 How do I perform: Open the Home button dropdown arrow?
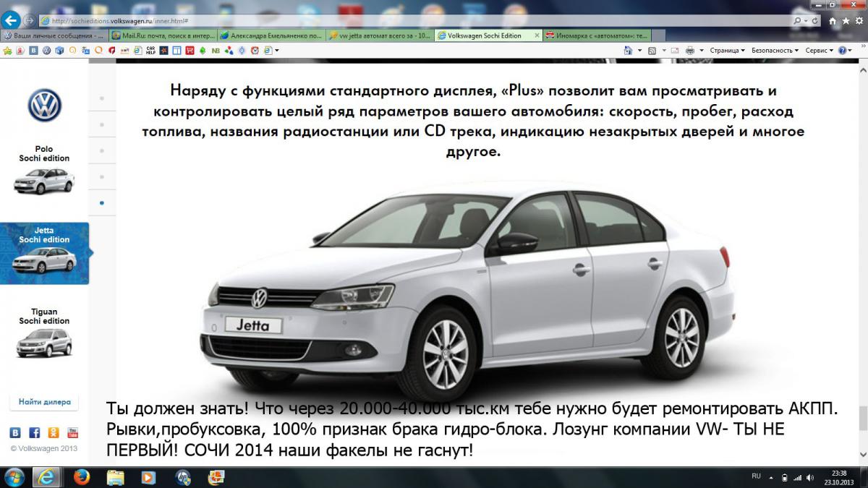pyautogui.click(x=639, y=51)
